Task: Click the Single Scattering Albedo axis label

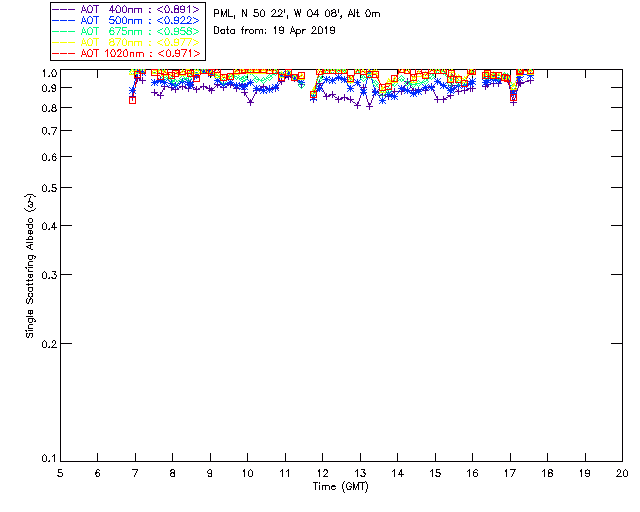Action: click(x=30, y=266)
